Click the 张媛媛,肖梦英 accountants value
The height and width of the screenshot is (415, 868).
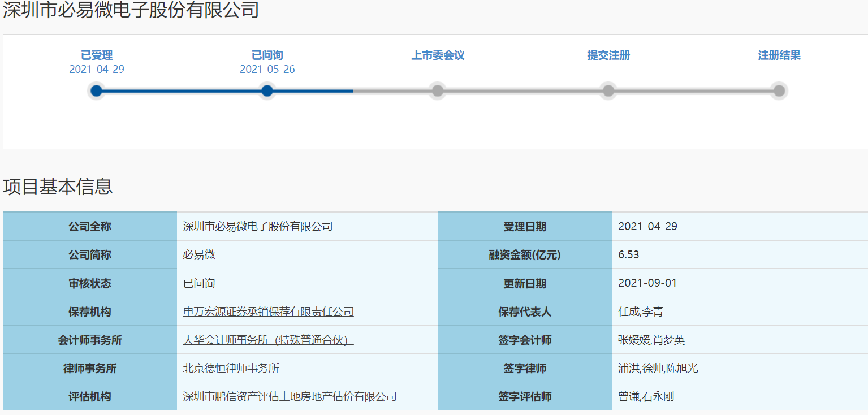click(x=651, y=340)
